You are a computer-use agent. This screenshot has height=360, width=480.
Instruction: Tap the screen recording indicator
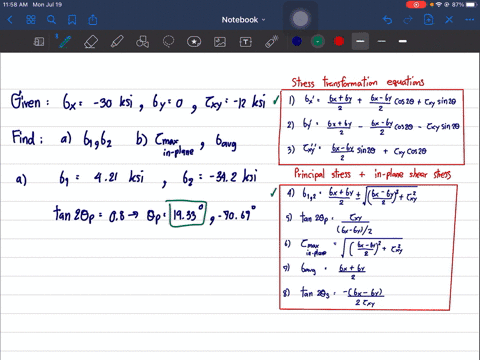pos(416,5)
